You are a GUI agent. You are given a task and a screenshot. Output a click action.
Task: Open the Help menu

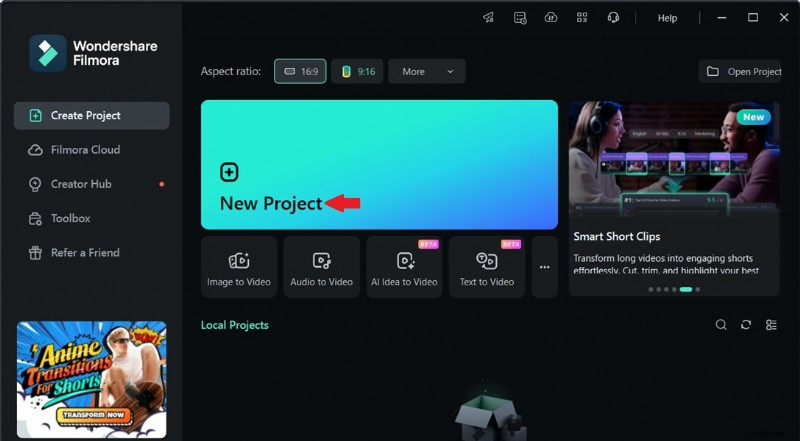[667, 18]
